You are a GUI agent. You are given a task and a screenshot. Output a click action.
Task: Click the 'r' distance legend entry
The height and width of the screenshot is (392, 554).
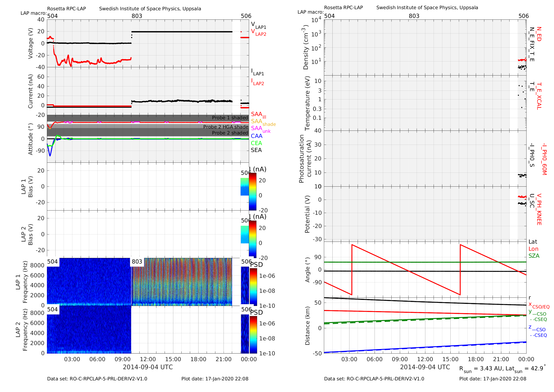coord(530,298)
